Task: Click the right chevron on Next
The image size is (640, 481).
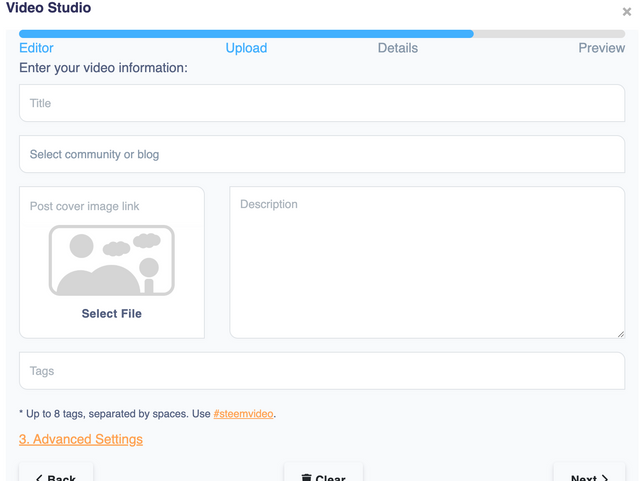Action: point(605,478)
